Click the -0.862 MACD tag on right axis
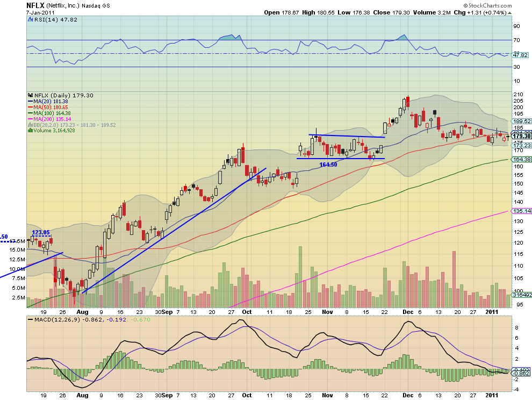Screen dimensions: 532x400 point(521,373)
